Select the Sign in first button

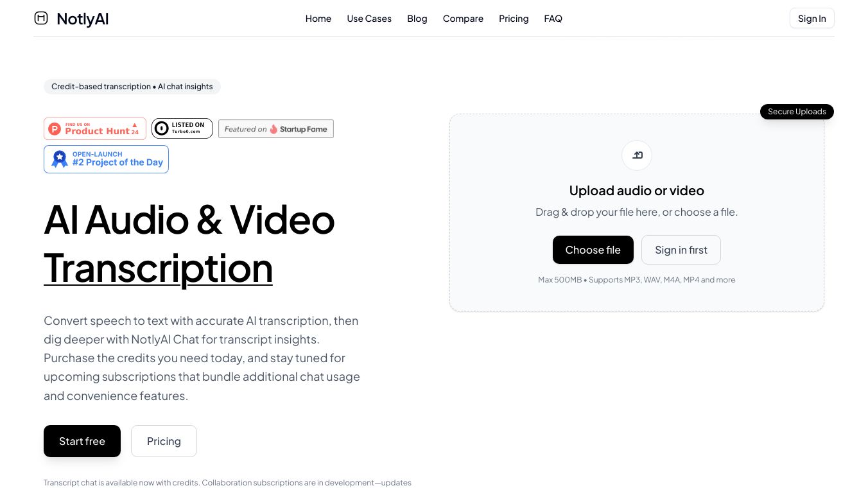point(681,250)
